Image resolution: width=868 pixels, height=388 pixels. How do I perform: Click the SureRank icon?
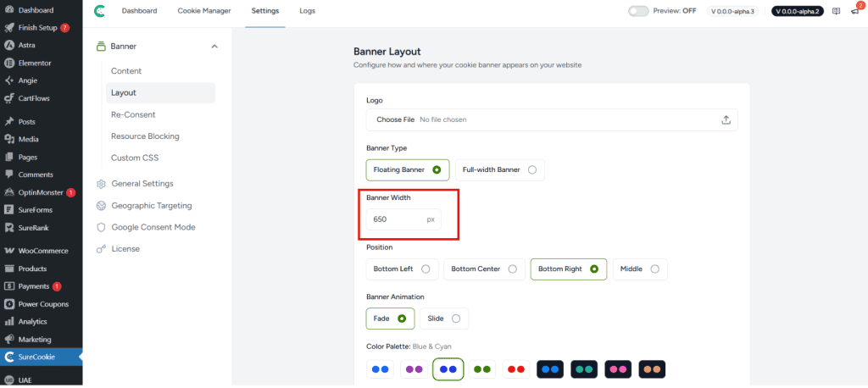8,228
